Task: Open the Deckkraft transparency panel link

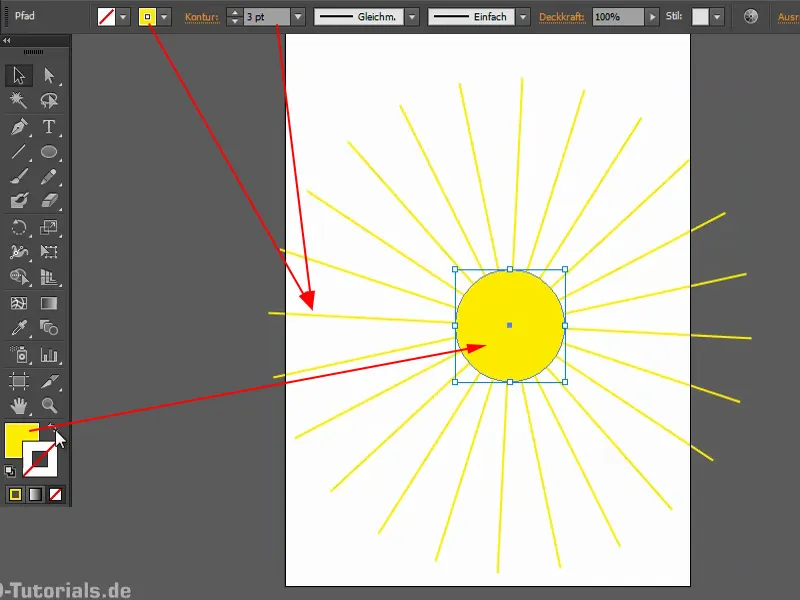Action: tap(561, 17)
